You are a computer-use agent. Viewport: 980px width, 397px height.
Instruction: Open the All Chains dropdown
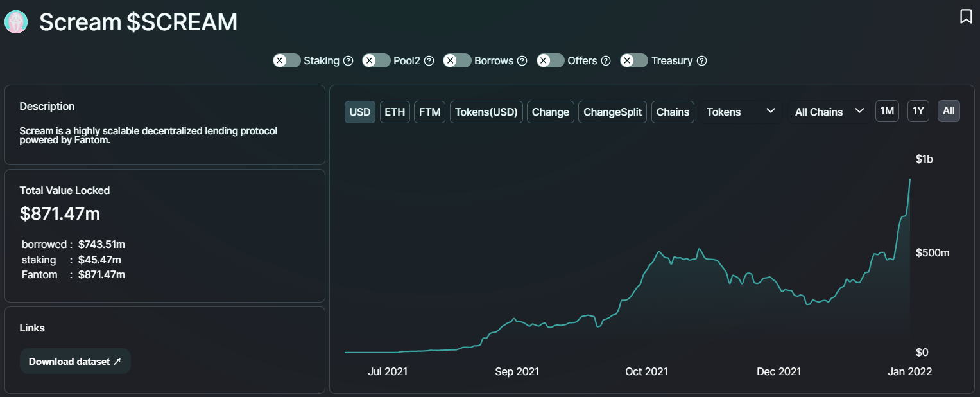pyautogui.click(x=829, y=112)
